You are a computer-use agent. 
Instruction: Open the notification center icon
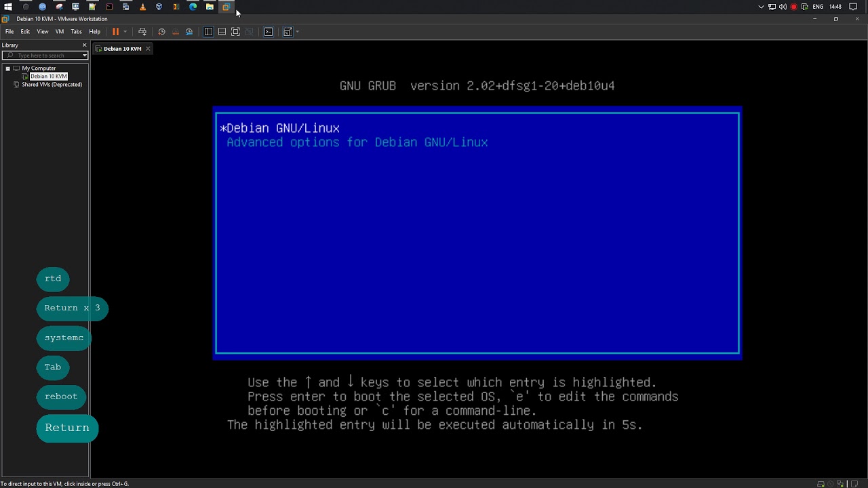(x=853, y=7)
